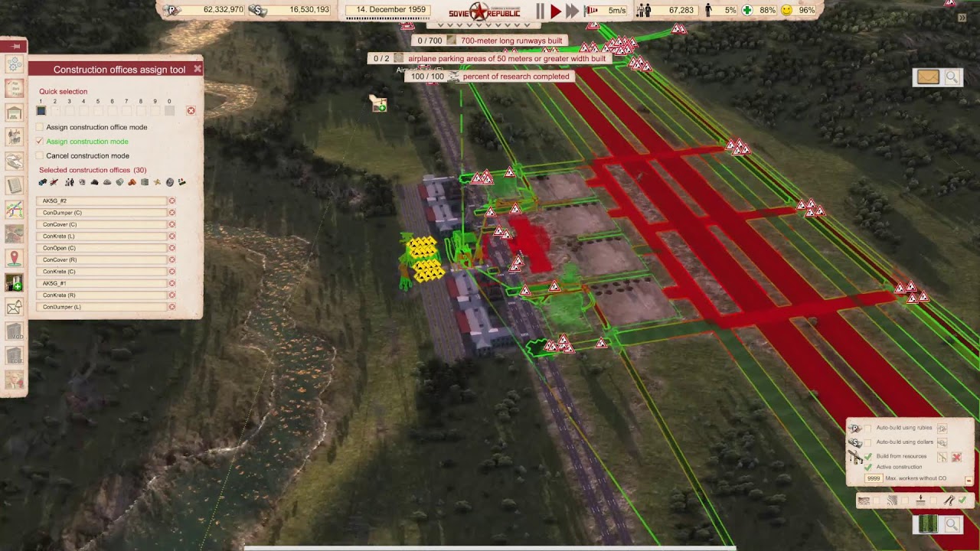Set game speed to normal play
The width and height of the screenshot is (980, 551).
point(556,11)
